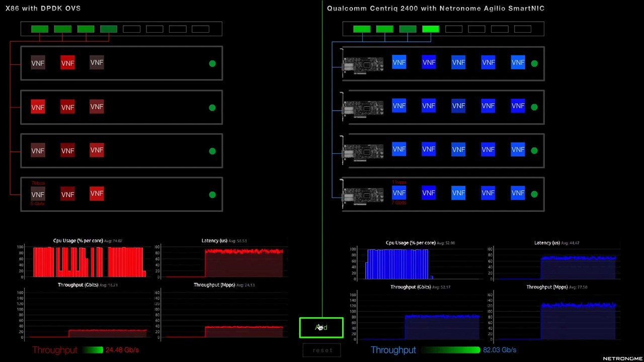Select the middle VNF icon in the second X86 server

point(67,107)
